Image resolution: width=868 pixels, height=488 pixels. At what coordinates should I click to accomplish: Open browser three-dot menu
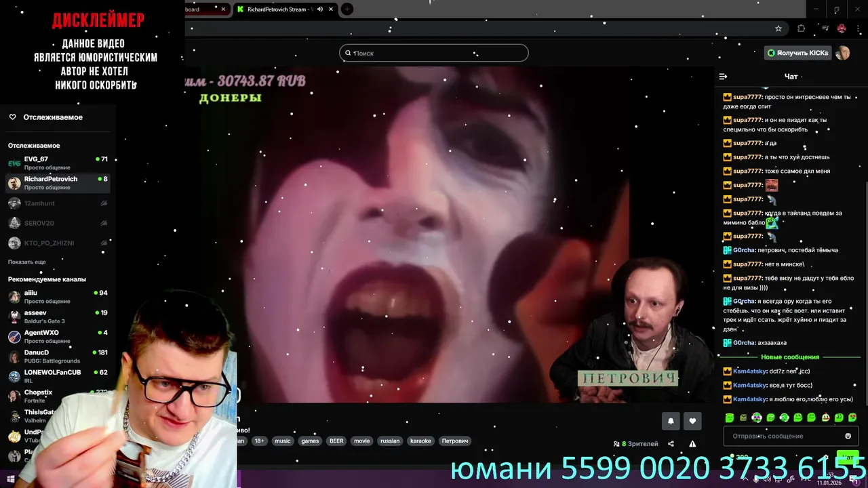(859, 28)
